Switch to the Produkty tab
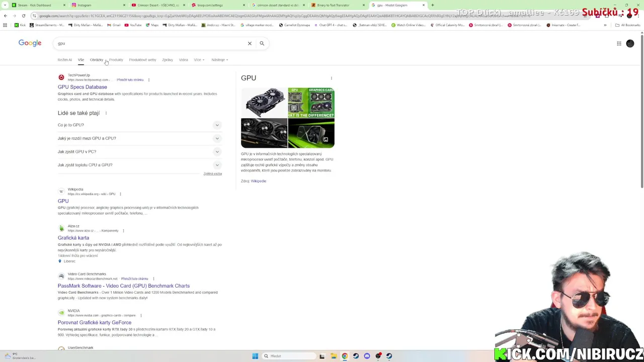644x362 pixels. point(116,60)
